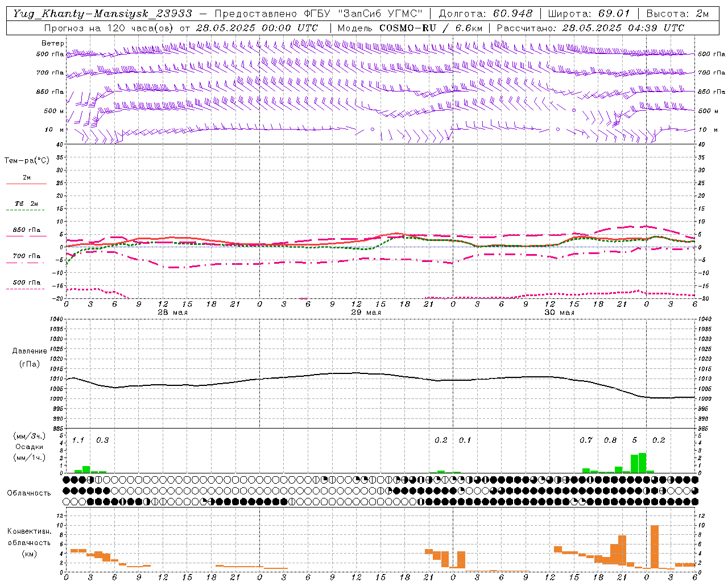The height and width of the screenshot is (582, 728).
Task: Select the '28 мая' date label
Action: coord(172,313)
